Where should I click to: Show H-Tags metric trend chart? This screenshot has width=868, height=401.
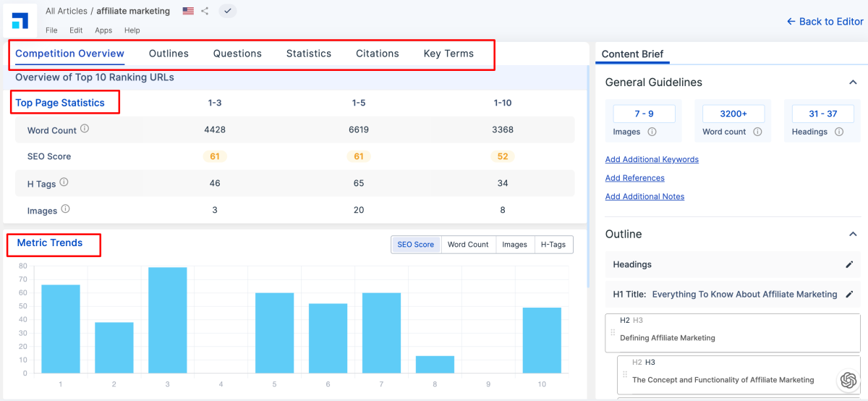click(553, 245)
